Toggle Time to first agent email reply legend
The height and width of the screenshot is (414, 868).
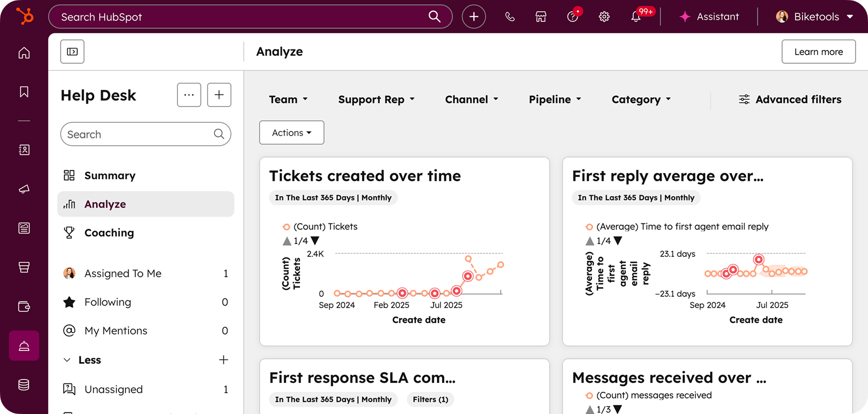tap(677, 227)
